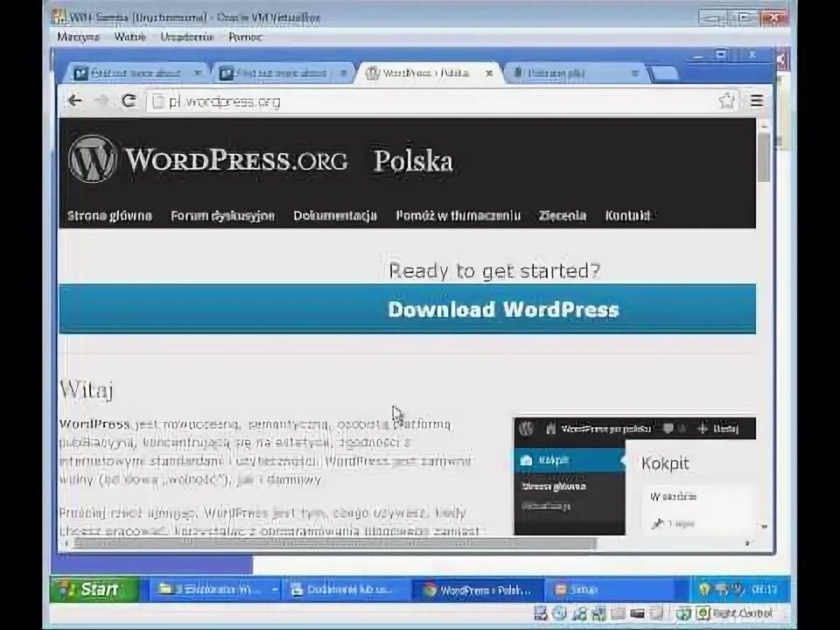Click the home icon beside Kokpit in the preview sidebar
Image resolution: width=840 pixels, height=630 pixels.
click(526, 460)
